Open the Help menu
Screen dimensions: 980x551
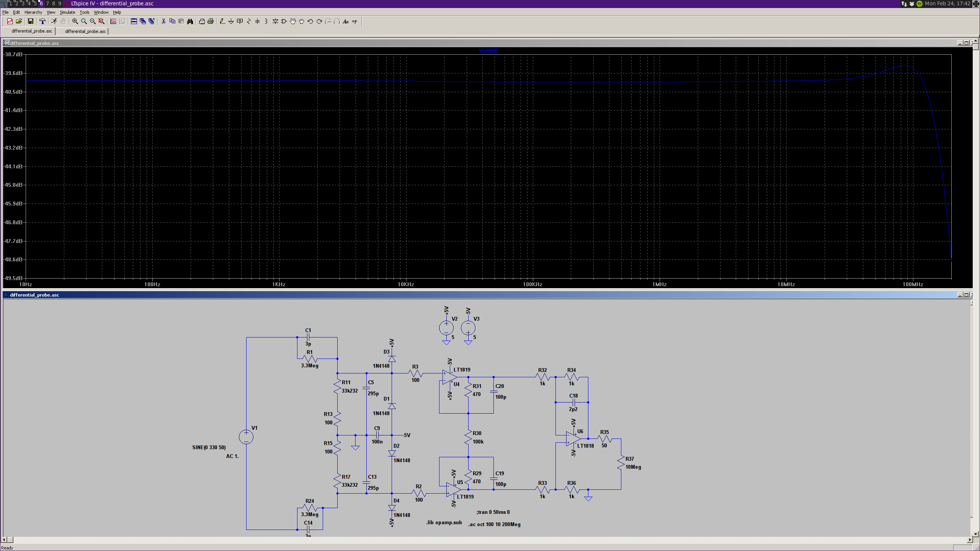pos(117,12)
